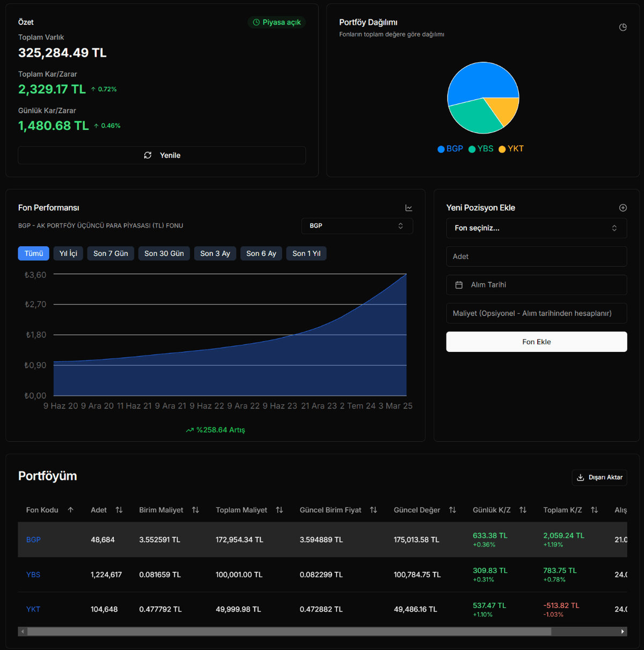Screen dimensions: 644x650
Task: Open the BGP fund selector dropdown
Action: pyautogui.click(x=357, y=226)
